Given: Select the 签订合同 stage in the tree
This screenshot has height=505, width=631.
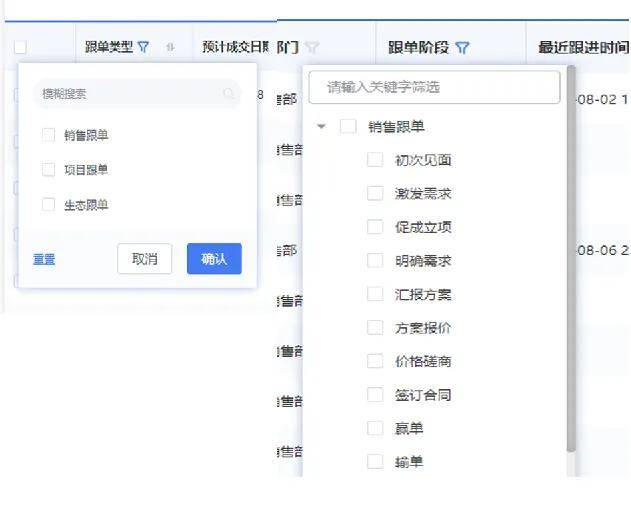Looking at the screenshot, I should pyautogui.click(x=375, y=395).
